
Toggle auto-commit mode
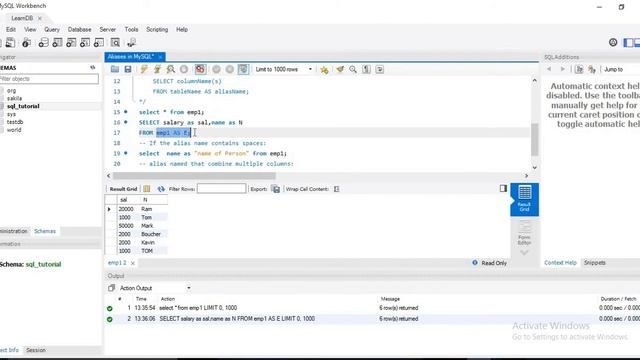[243, 69]
